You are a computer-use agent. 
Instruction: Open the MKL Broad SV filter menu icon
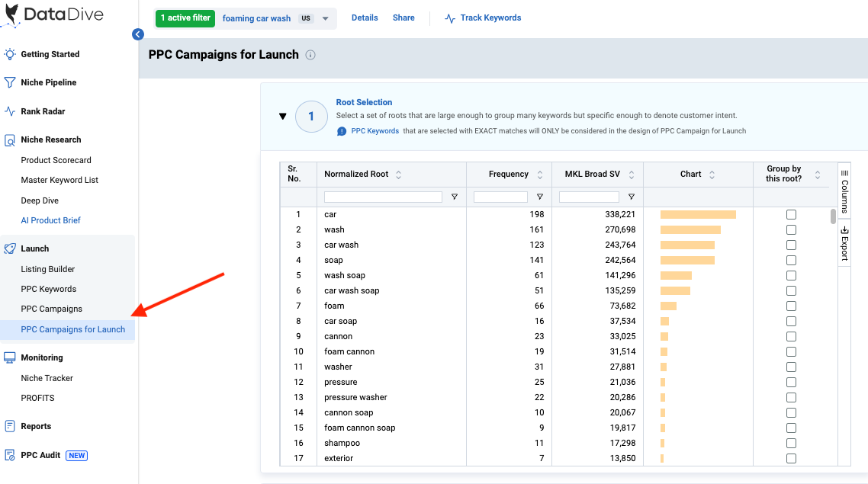click(631, 197)
